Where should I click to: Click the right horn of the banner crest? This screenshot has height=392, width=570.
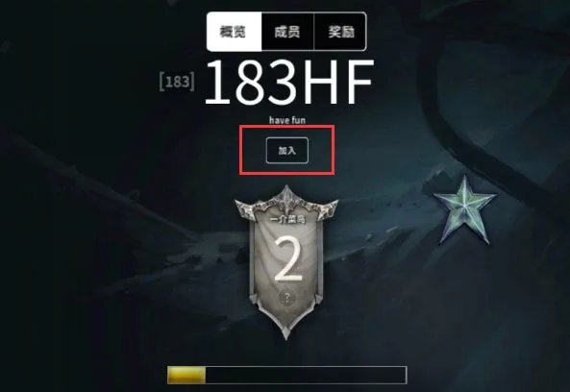[x=327, y=208]
